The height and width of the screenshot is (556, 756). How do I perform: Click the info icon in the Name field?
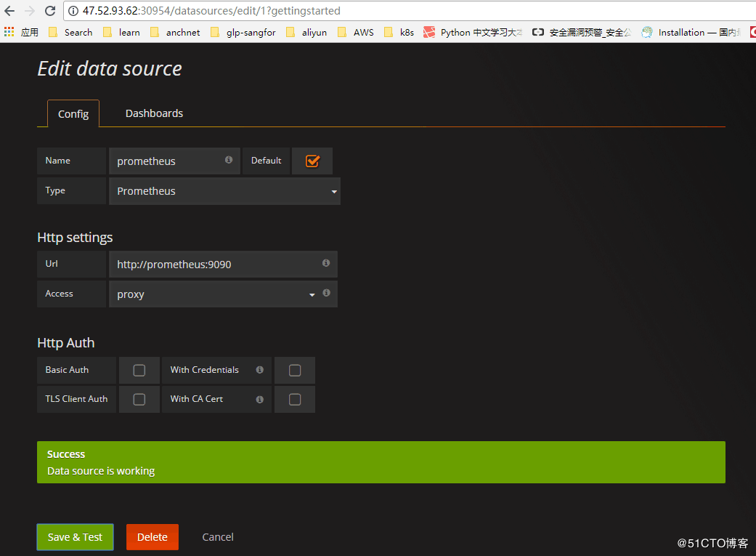point(229,160)
